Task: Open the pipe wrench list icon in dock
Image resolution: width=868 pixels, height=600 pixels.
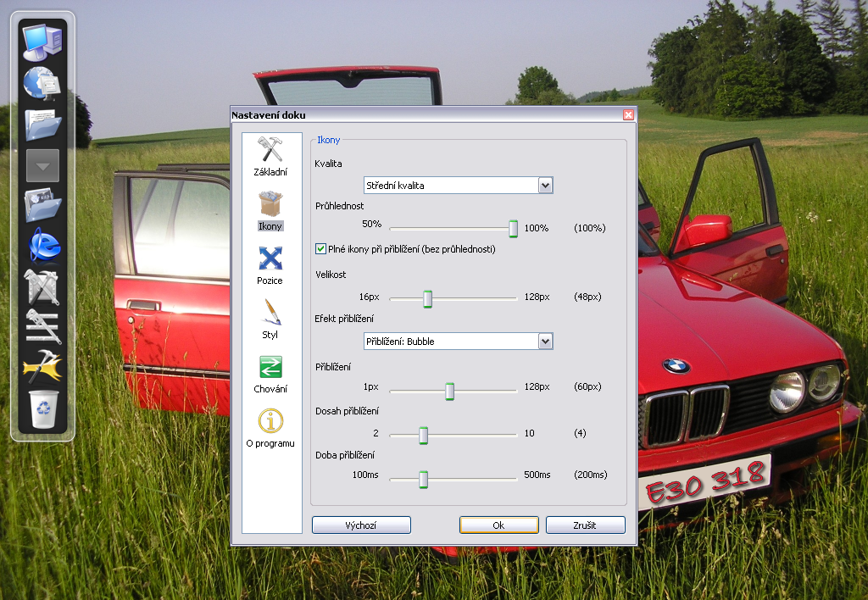Action: 43,326
